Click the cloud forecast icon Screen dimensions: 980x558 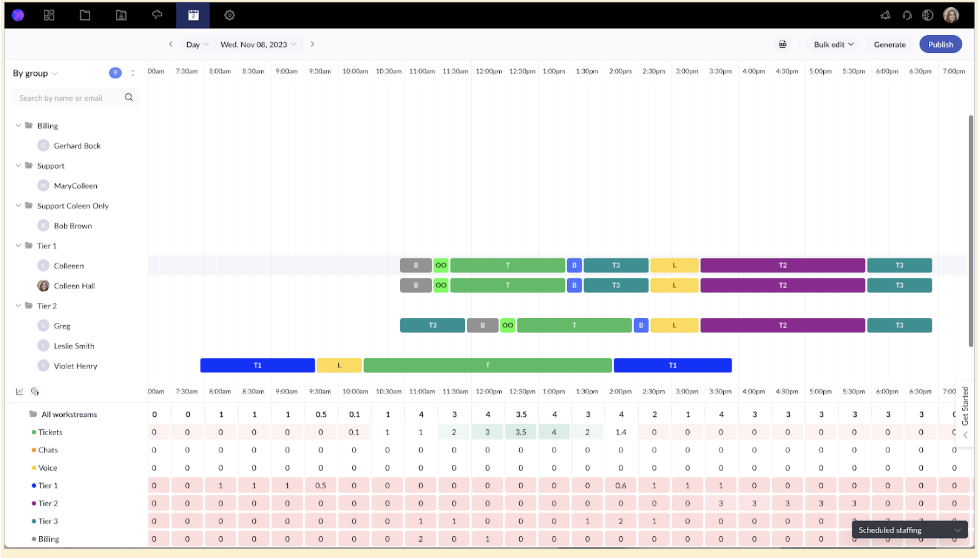(x=157, y=15)
